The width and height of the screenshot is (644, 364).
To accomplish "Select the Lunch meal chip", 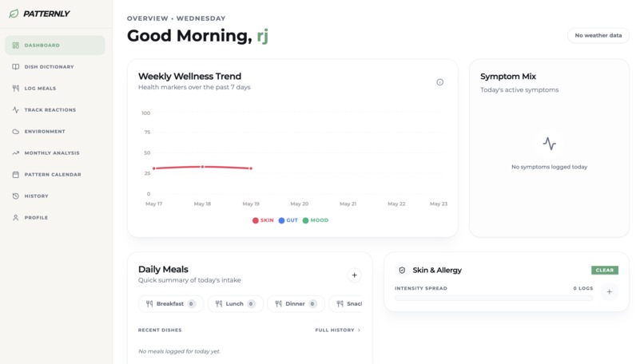I will pos(236,303).
